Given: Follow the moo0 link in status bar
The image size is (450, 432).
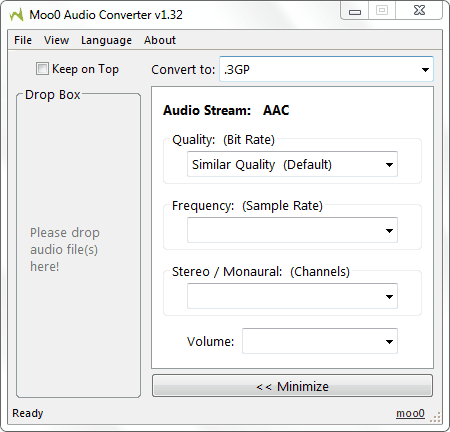Looking at the screenshot, I should click(410, 413).
